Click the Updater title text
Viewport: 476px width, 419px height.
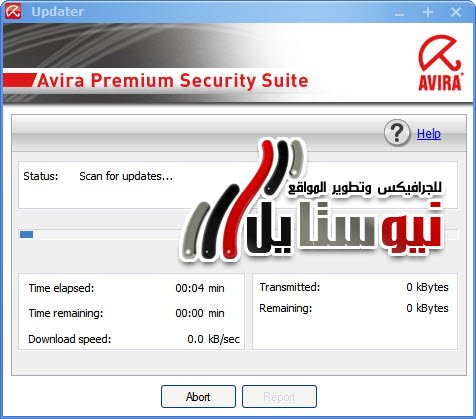tap(57, 12)
